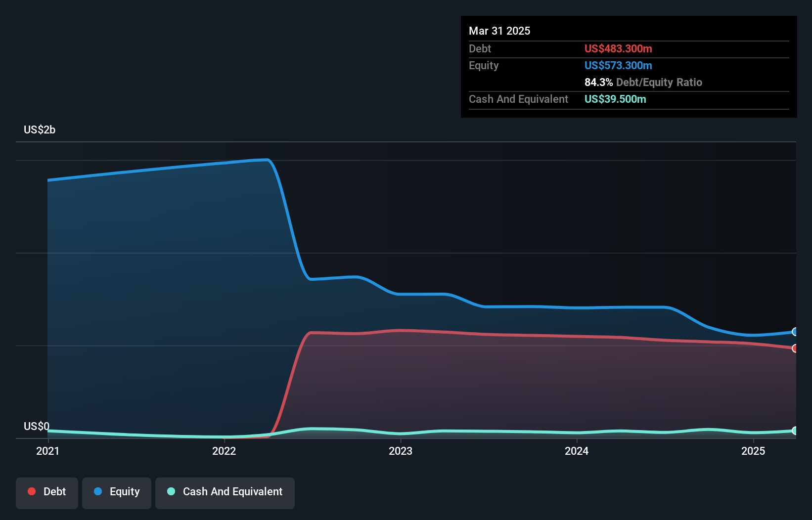This screenshot has height=520, width=812.
Task: Toggle the Cash And Equivalent legend button
Action: click(225, 493)
